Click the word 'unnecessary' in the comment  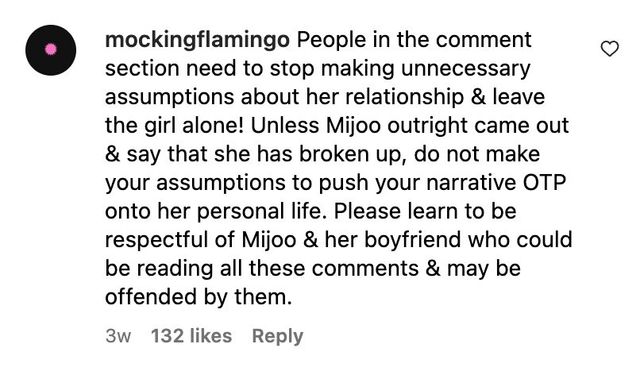pos(465,68)
